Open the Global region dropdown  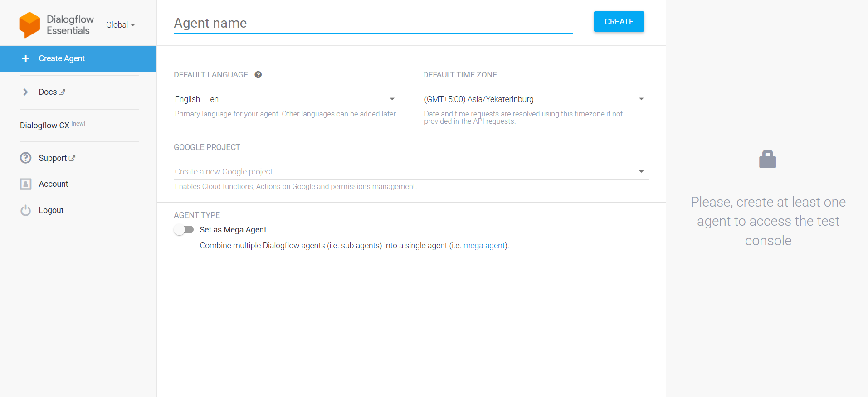(x=121, y=25)
